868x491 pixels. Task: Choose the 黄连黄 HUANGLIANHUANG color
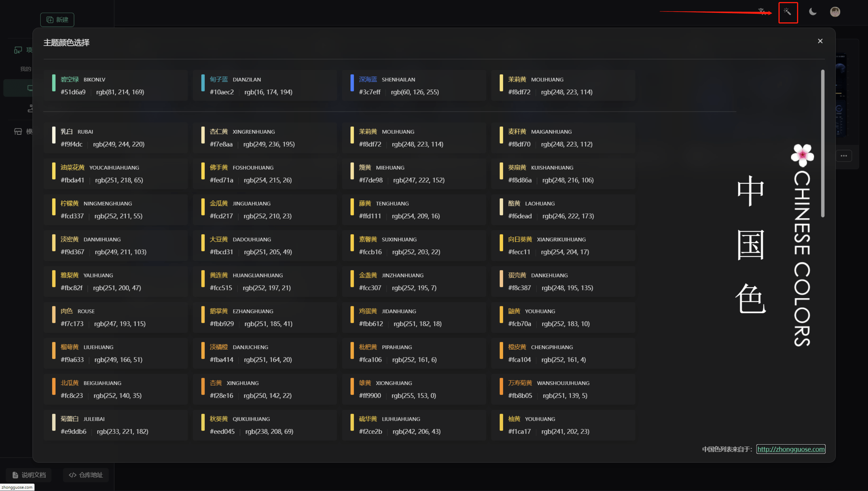pos(265,281)
